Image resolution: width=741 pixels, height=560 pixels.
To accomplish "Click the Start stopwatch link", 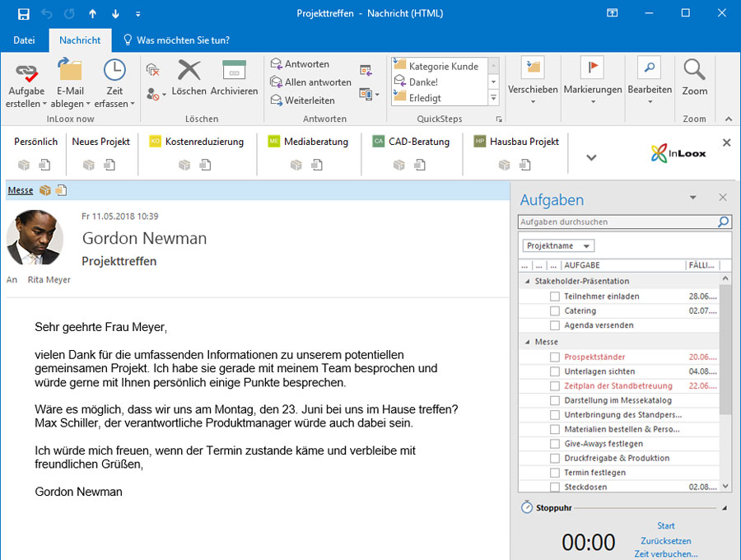I will [x=666, y=526].
